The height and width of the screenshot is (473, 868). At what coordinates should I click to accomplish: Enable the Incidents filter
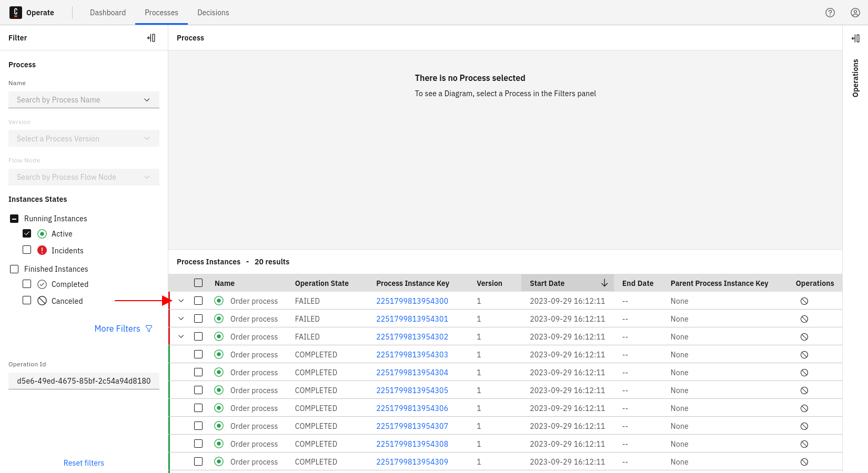point(27,250)
